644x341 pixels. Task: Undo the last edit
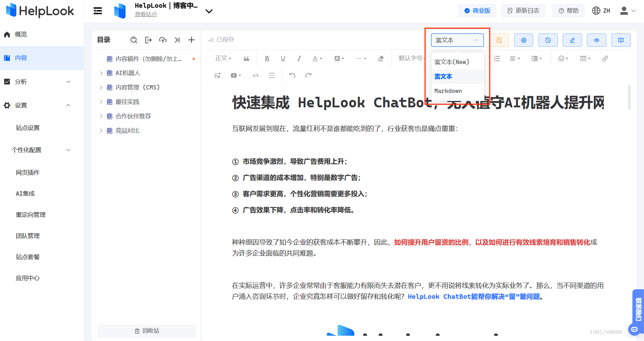[x=292, y=75]
